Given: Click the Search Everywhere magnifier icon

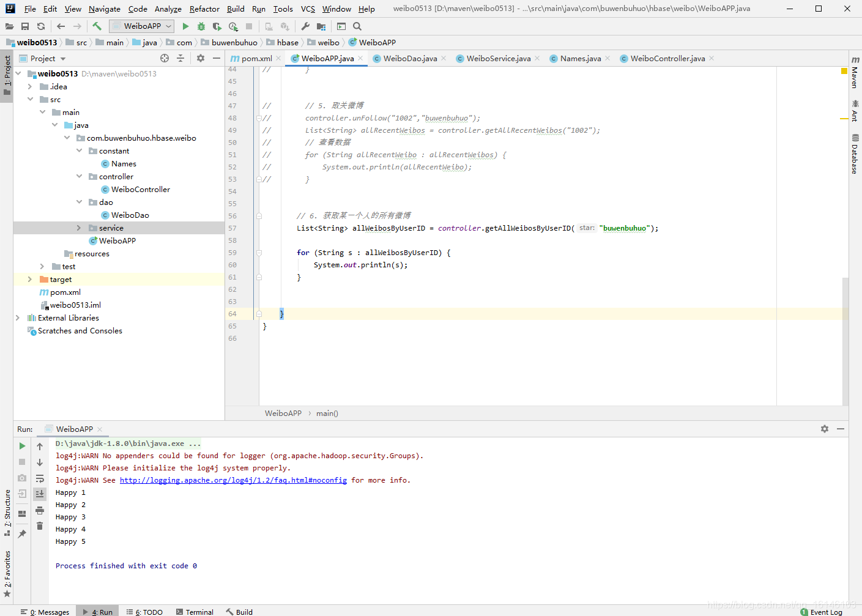Looking at the screenshot, I should 357,26.
